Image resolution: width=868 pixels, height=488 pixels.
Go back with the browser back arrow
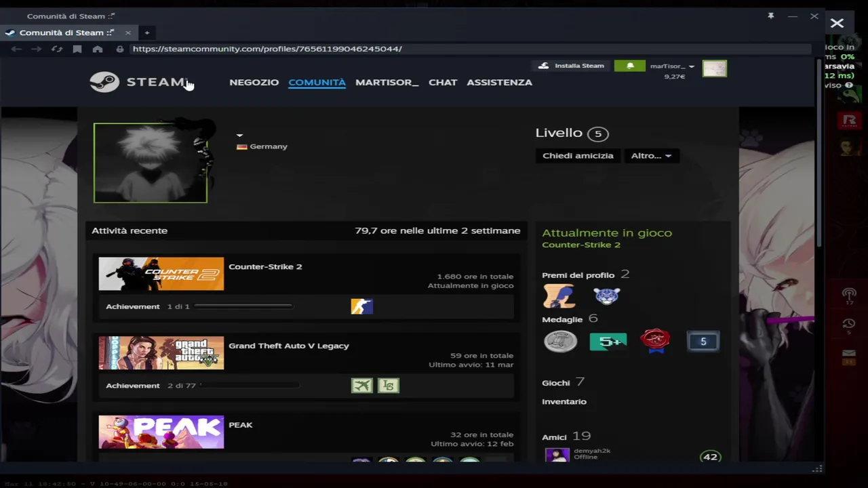16,49
